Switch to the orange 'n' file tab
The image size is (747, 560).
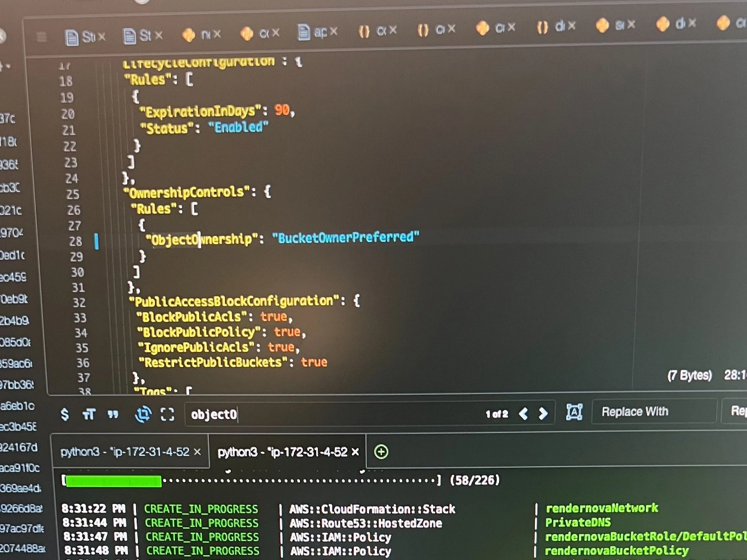pos(196,35)
